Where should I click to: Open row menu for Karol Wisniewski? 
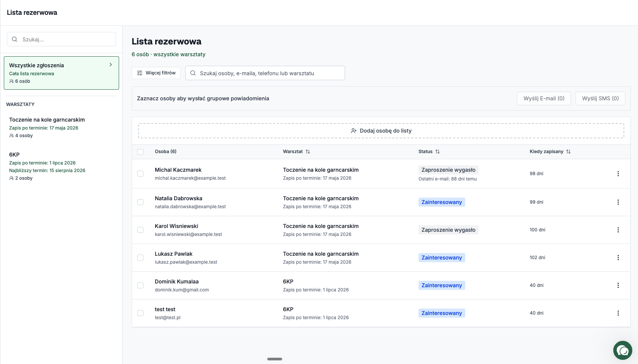tap(618, 230)
